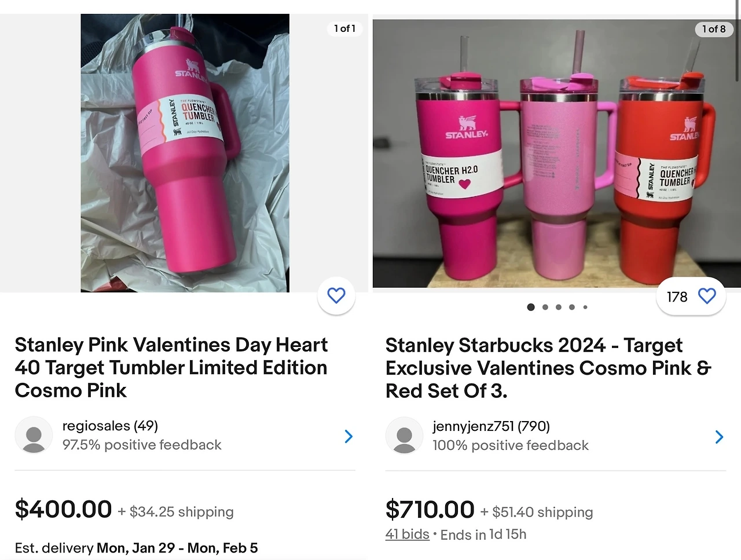Open the Stanley Starbucks 2024 Set Of 3 listing title
The width and height of the screenshot is (741, 560).
548,368
